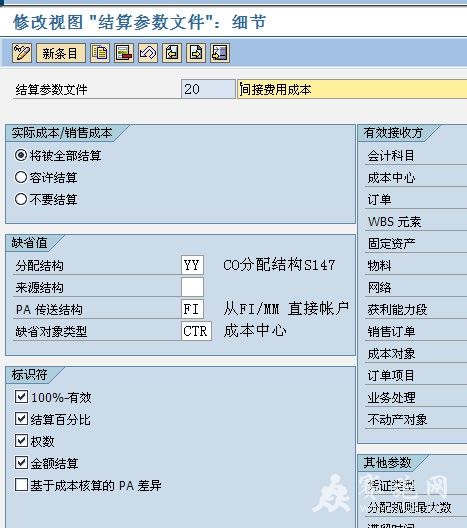Go to next entry icon
This screenshot has width=467, height=528.
196,53
